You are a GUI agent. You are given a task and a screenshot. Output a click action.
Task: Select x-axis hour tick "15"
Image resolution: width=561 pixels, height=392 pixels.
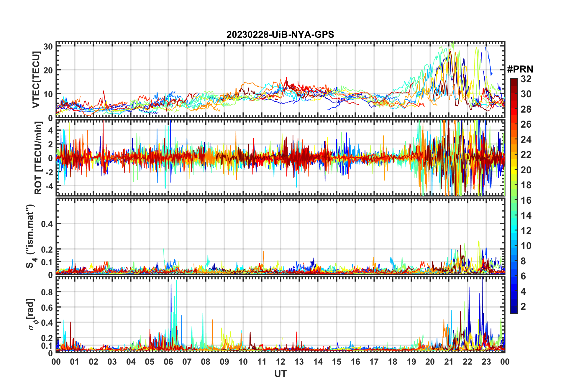click(337, 362)
